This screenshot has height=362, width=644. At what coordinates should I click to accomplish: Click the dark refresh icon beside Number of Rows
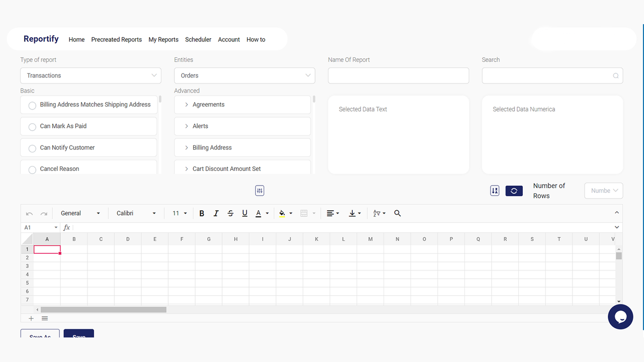point(514,191)
